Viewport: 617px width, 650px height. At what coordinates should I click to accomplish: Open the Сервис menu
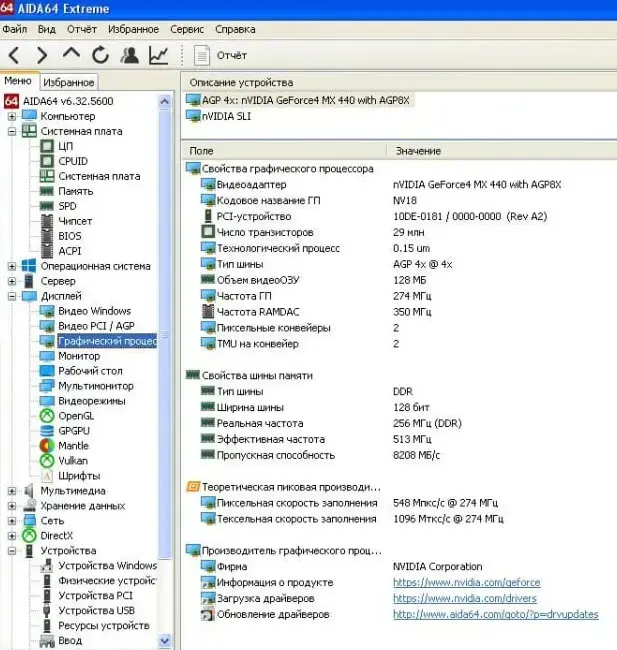(x=187, y=30)
